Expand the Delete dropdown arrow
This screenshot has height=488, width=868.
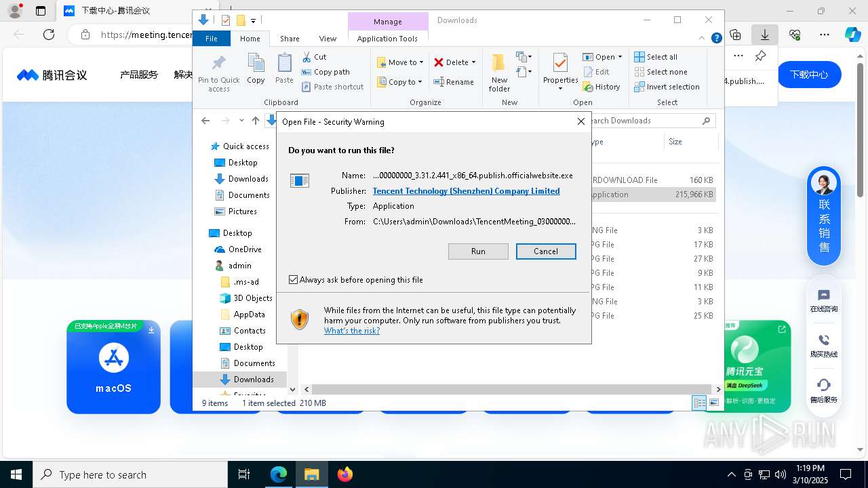tap(473, 62)
